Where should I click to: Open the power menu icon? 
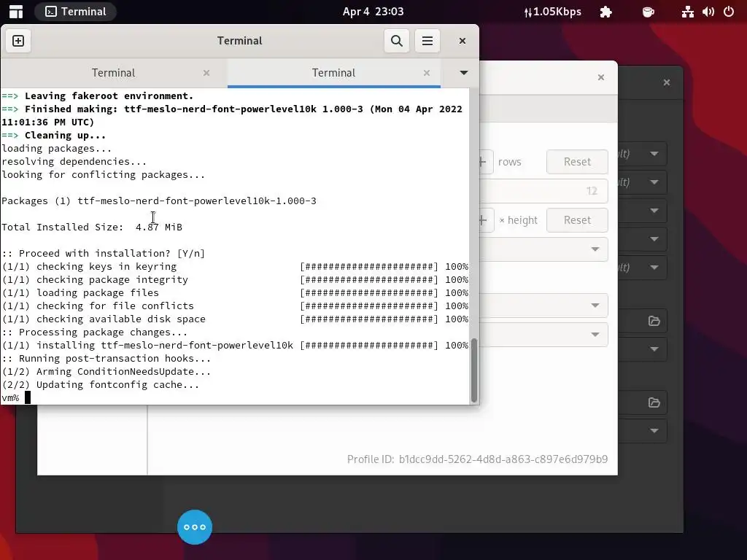click(729, 12)
